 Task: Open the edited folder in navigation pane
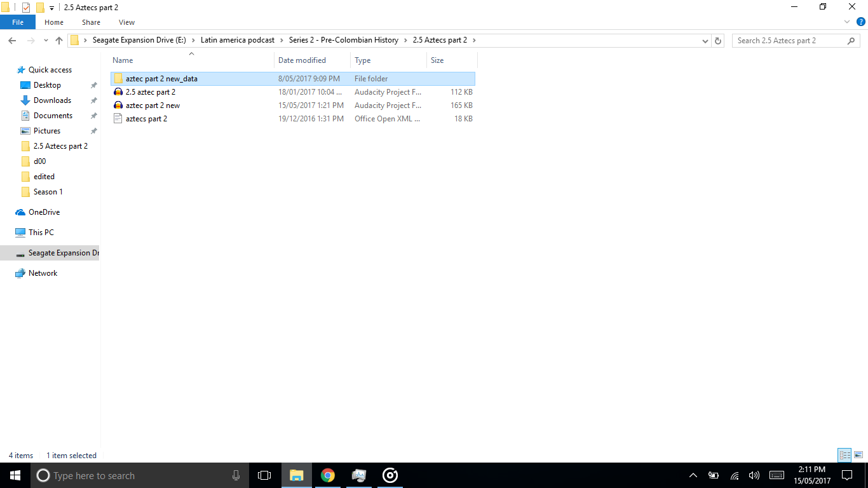tap(44, 177)
